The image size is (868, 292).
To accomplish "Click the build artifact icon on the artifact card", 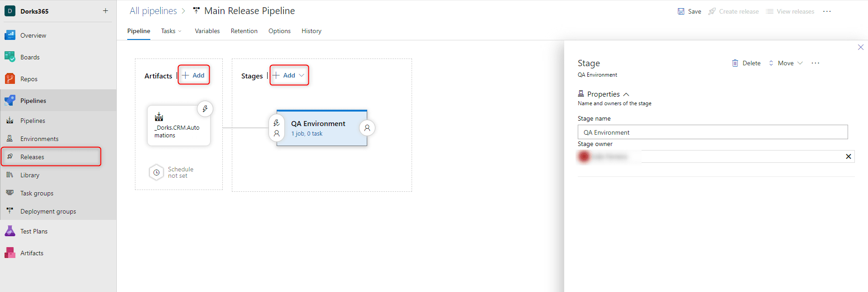I will (159, 117).
